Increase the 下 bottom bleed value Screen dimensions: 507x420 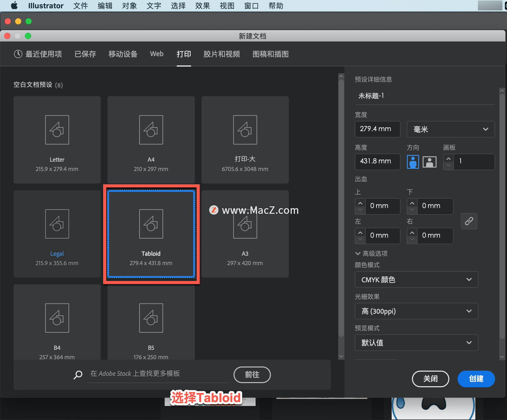click(412, 203)
